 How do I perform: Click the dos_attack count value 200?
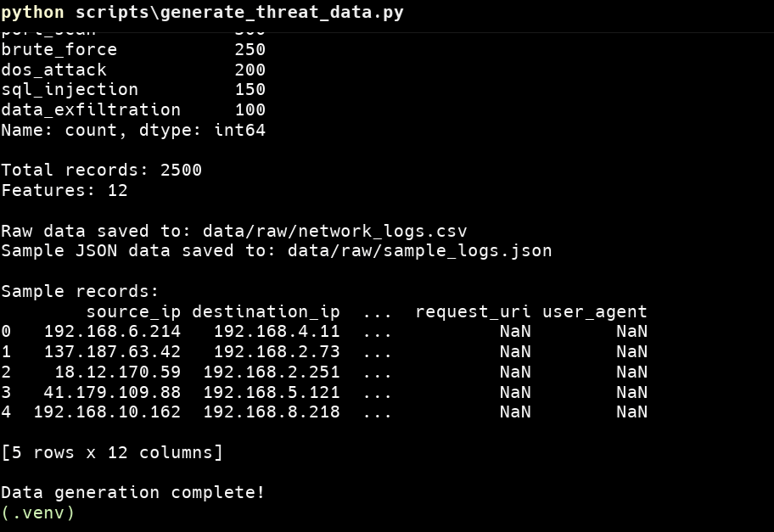[250, 70]
